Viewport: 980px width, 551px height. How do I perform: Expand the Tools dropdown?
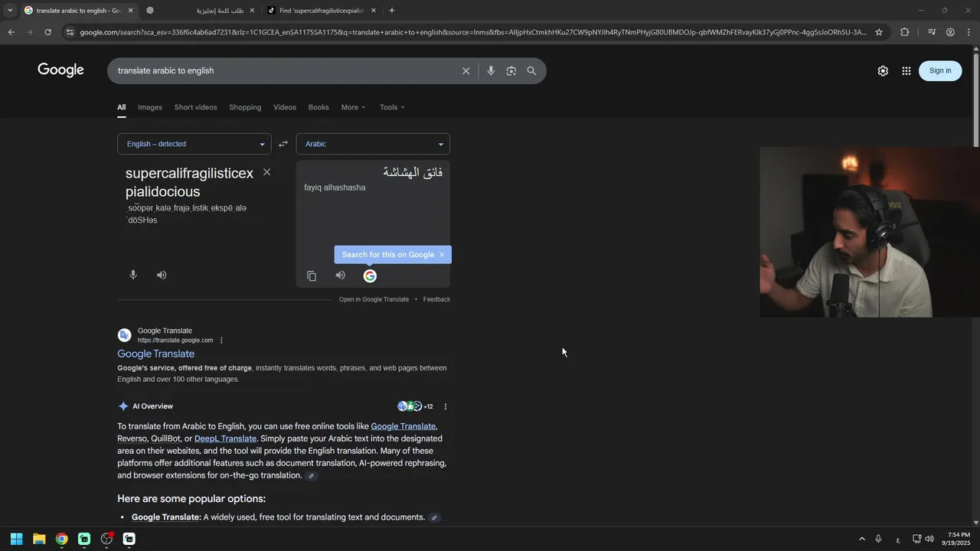[392, 107]
